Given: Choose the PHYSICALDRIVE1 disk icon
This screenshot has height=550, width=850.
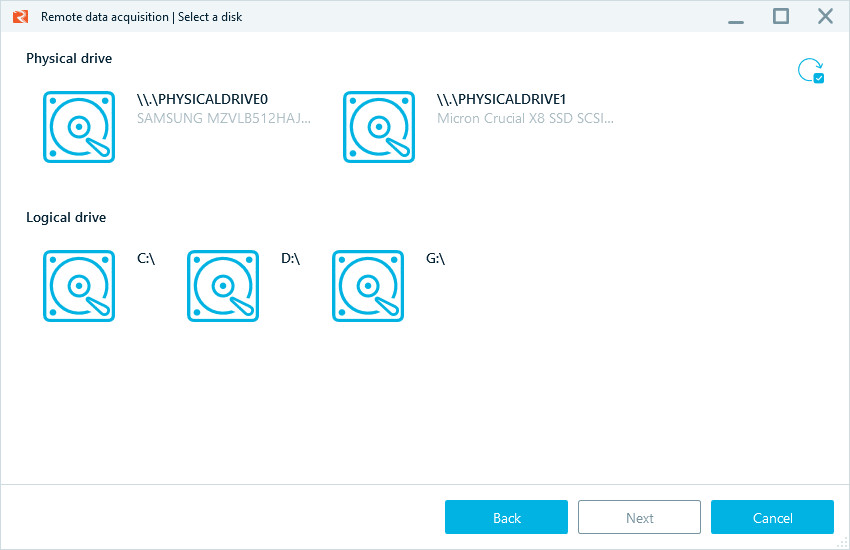Looking at the screenshot, I should (x=379, y=126).
